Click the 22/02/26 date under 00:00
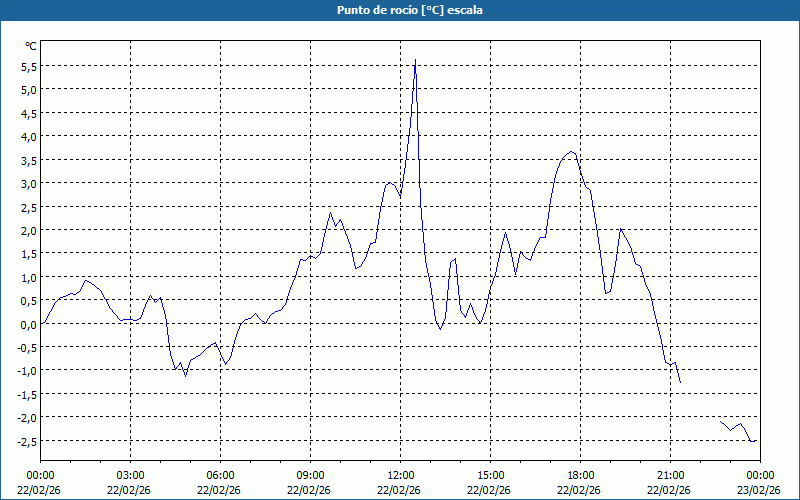 coord(40,490)
